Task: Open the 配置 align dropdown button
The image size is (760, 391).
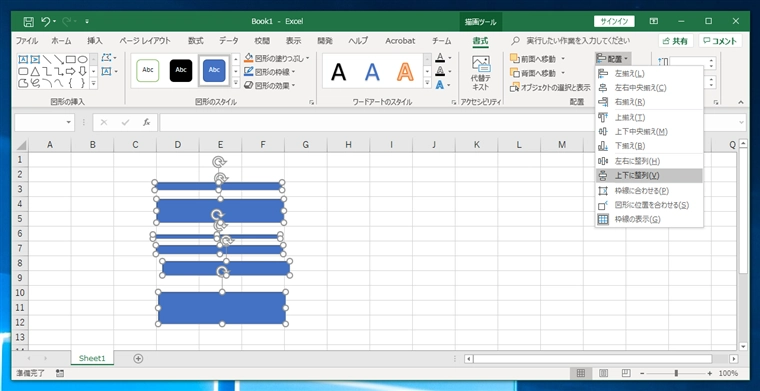Action: tap(613, 59)
